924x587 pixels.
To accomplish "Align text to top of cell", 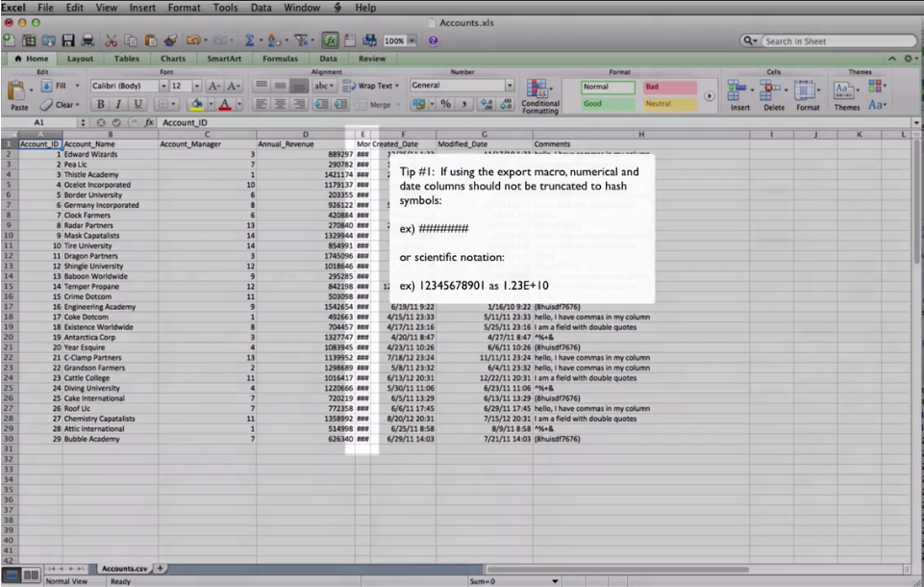I will [x=262, y=87].
